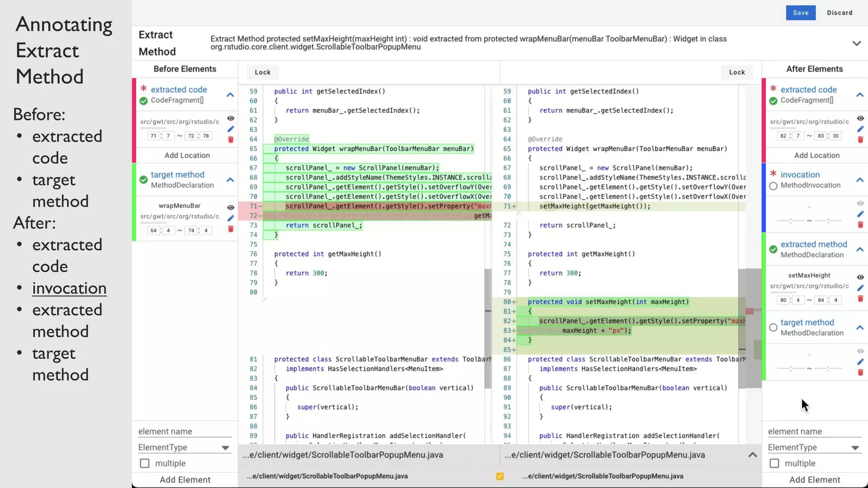Collapse the extracted method element
The image size is (868, 488).
(x=860, y=250)
